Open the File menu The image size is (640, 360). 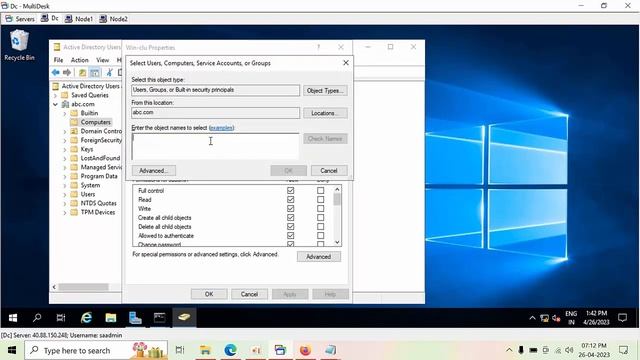58,60
